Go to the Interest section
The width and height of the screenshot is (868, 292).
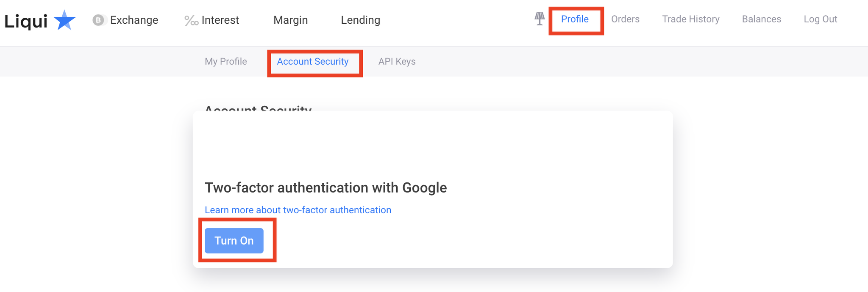pos(220,20)
